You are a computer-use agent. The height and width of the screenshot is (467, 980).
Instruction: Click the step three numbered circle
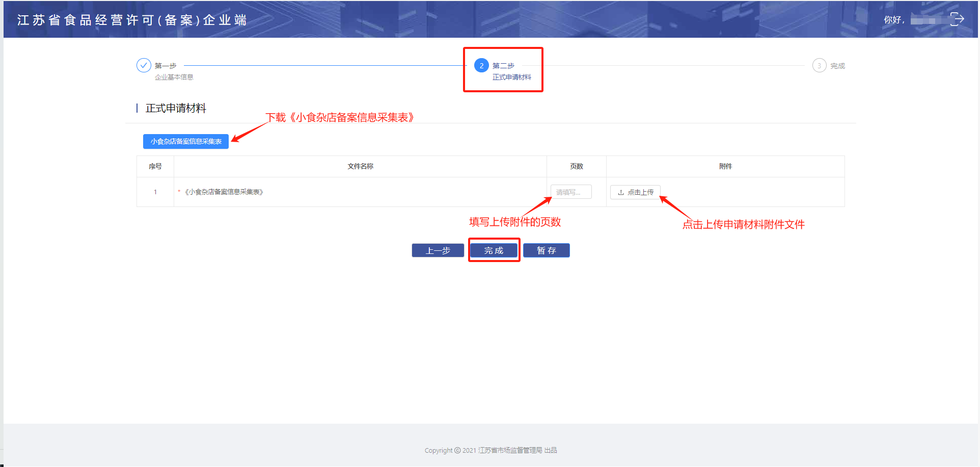point(819,66)
